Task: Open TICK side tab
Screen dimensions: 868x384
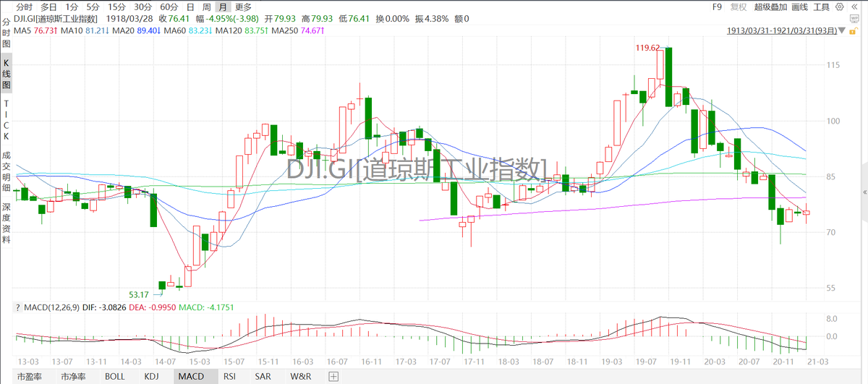Action: [x=7, y=120]
